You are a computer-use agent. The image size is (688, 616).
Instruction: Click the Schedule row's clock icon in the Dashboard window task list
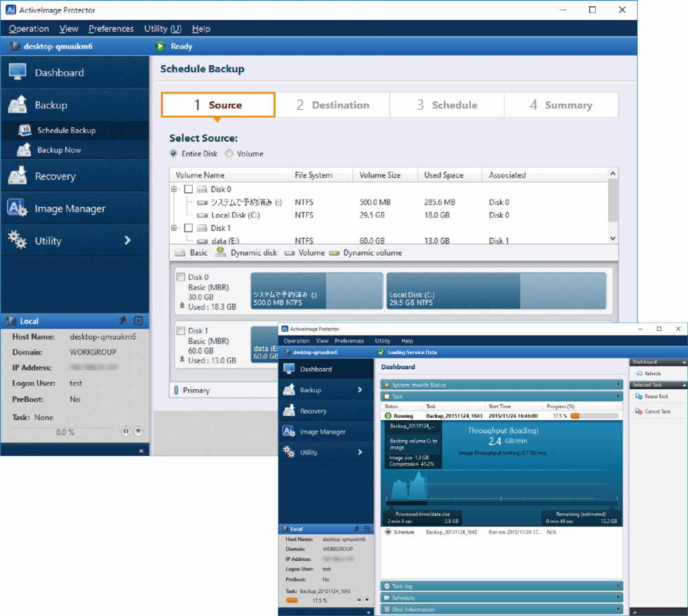(388, 532)
